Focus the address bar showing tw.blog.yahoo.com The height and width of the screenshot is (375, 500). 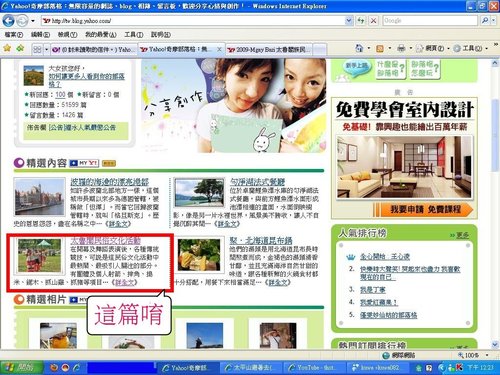(193, 21)
